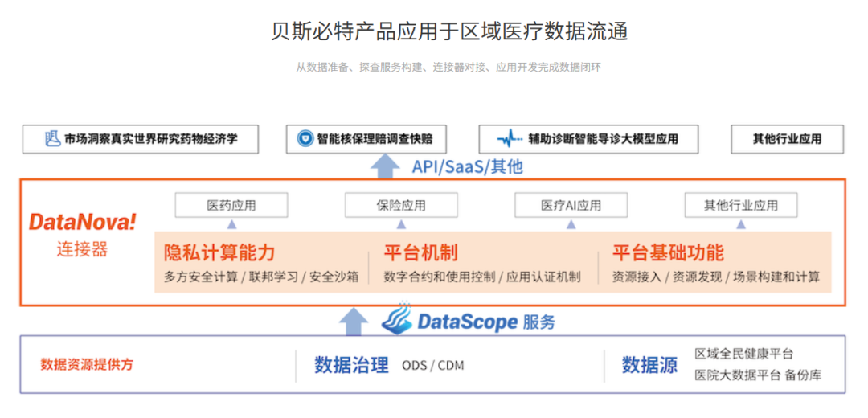The height and width of the screenshot is (418, 868).
Task: Click 多方安全计算 / 联邦学习 / 安全沙箱 text
Action: click(261, 277)
